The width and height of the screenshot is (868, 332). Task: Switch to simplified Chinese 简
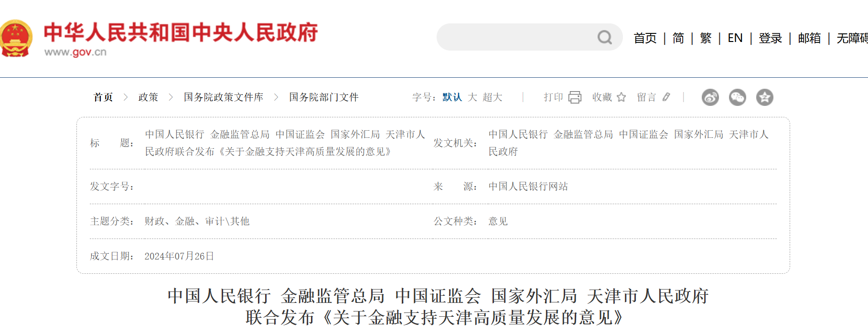click(678, 38)
